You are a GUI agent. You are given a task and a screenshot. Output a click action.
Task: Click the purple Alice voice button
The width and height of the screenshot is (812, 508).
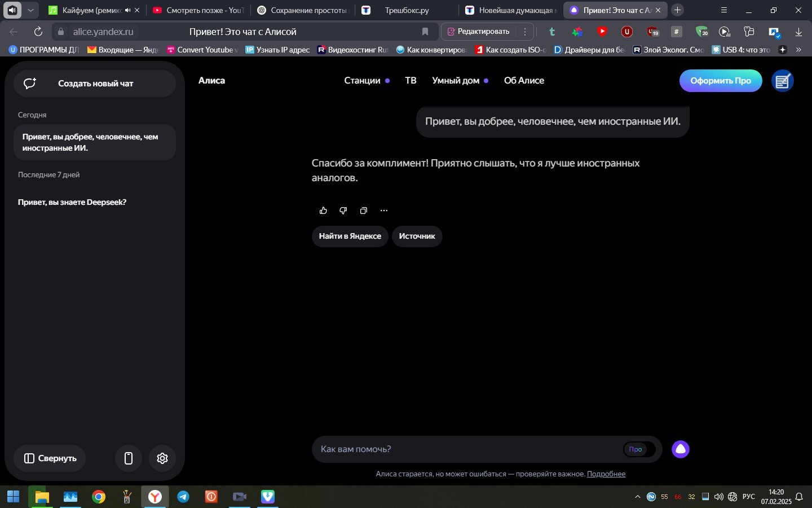(x=681, y=449)
